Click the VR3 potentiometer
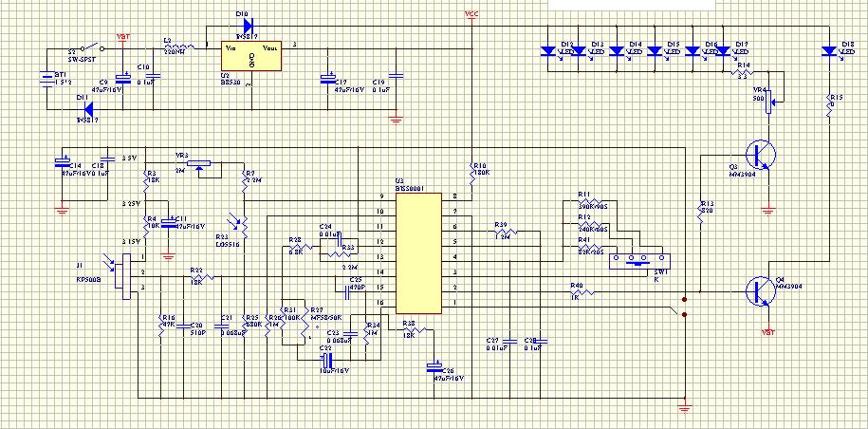868x429 pixels. pyautogui.click(x=199, y=163)
